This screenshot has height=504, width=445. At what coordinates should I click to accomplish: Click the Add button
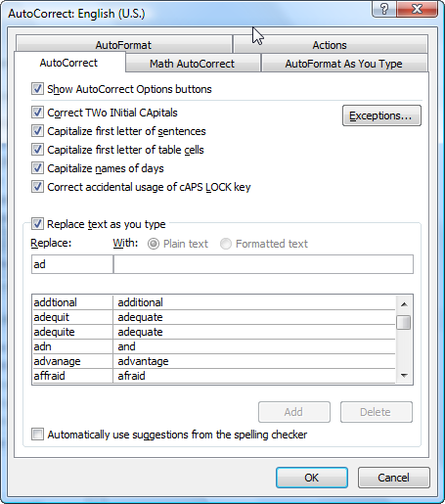[294, 412]
